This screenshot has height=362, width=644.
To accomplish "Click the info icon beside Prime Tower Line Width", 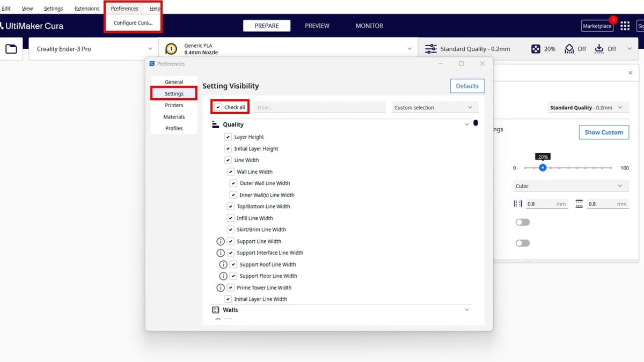I will (x=220, y=287).
